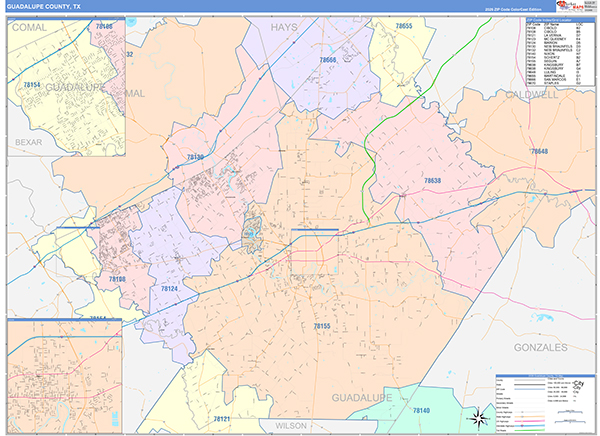This screenshot has width=600, height=436.
Task: Click the upper scale bar in legend
Action: (570, 412)
